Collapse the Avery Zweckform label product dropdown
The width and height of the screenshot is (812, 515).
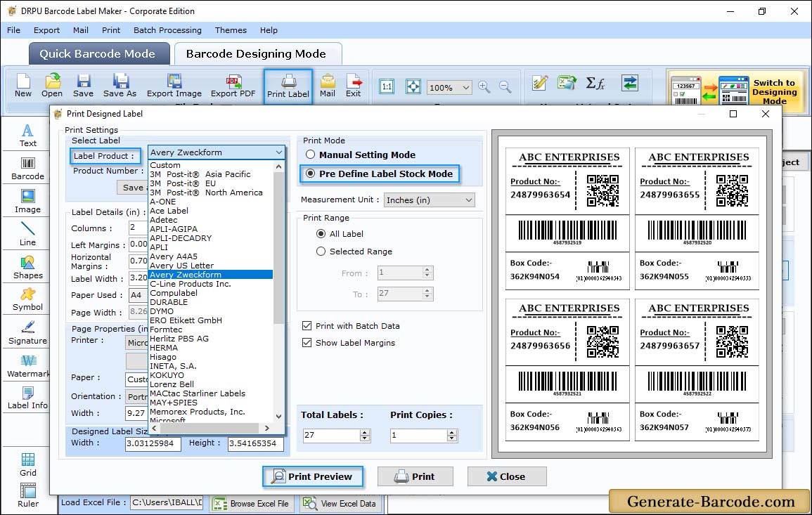(278, 152)
